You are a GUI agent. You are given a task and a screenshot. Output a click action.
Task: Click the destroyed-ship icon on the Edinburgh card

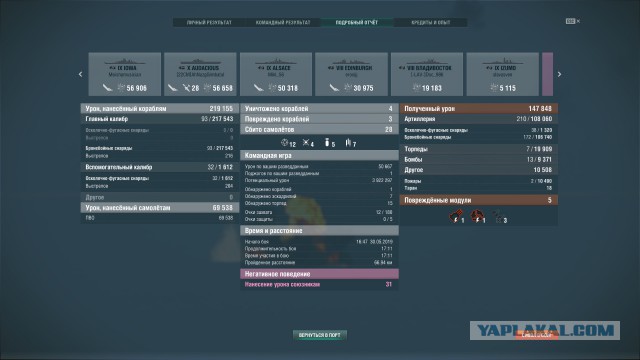click(334, 87)
